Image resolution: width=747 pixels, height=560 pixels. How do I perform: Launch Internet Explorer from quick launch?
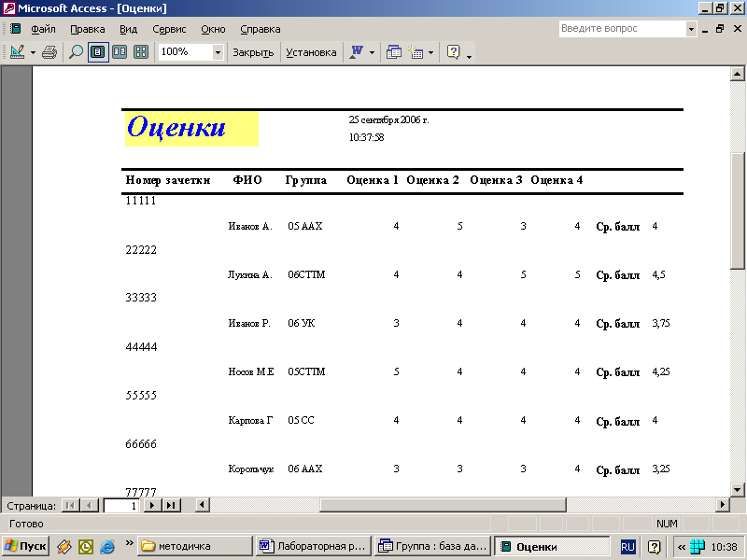(107, 546)
